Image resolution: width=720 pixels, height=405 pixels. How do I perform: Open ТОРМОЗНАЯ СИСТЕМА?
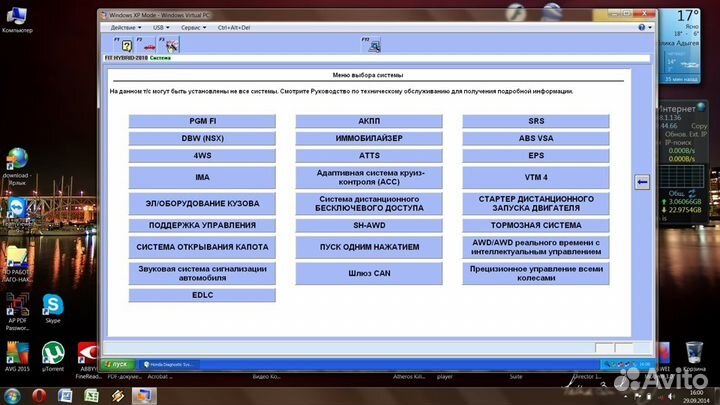pyautogui.click(x=536, y=225)
